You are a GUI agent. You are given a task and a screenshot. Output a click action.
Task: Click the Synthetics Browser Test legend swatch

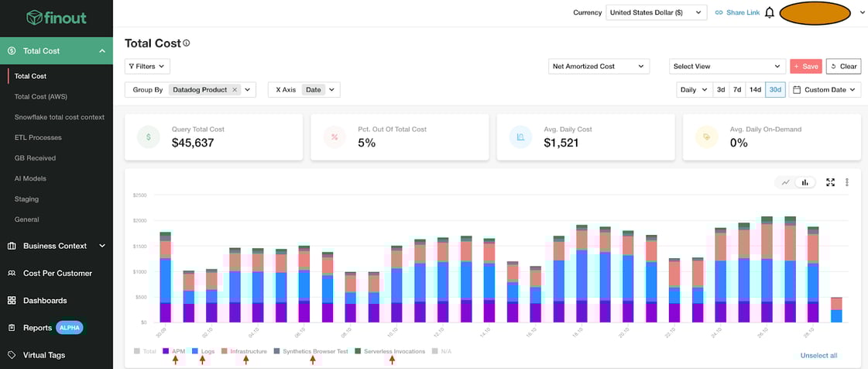coord(276,351)
